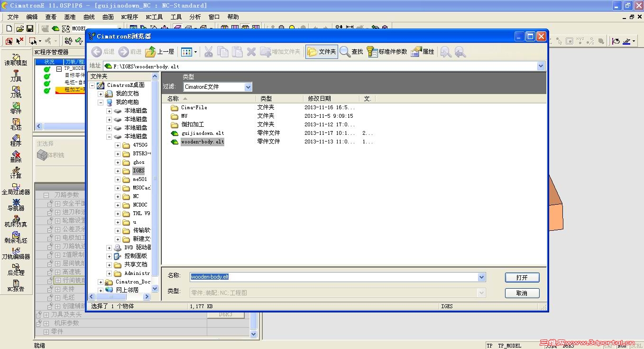Select Cimatron_Doc in the folder tree

coord(133,282)
